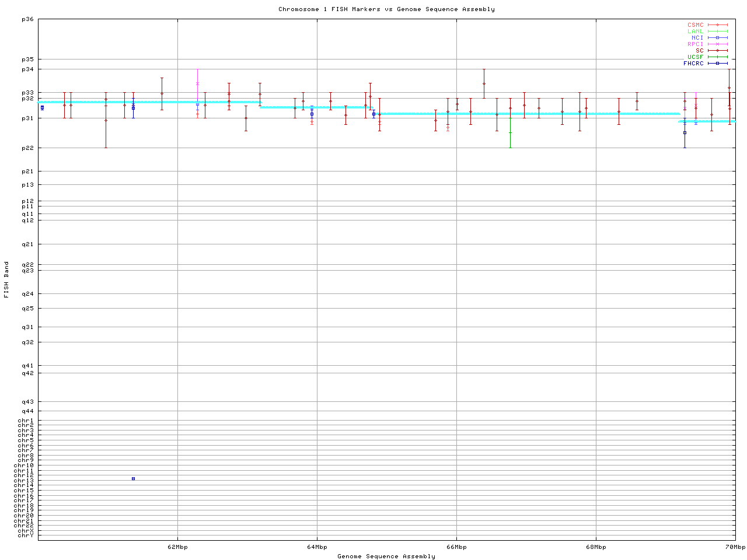Click the RPCI magenta legend marker
747x560 pixels.
click(717, 44)
